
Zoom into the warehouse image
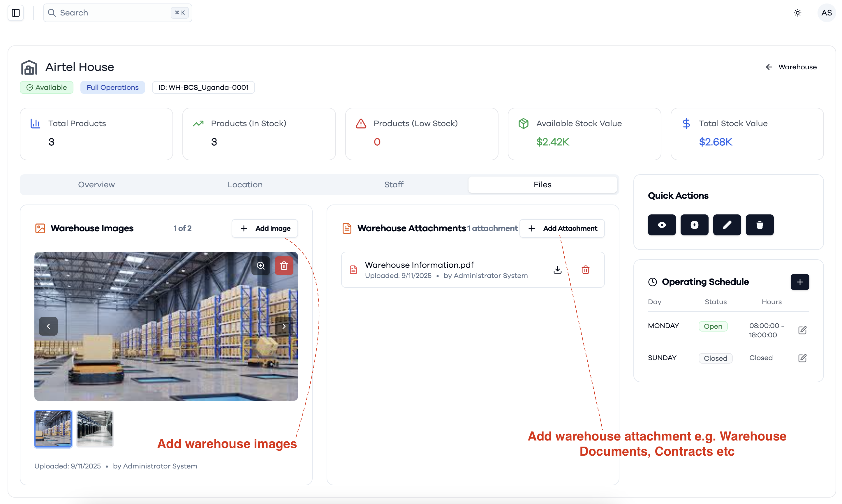[260, 266]
